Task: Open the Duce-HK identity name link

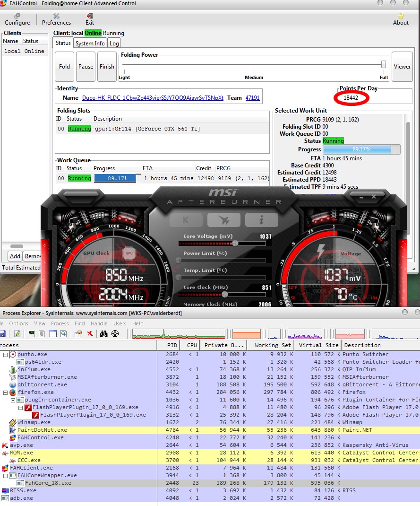Action: [x=153, y=98]
